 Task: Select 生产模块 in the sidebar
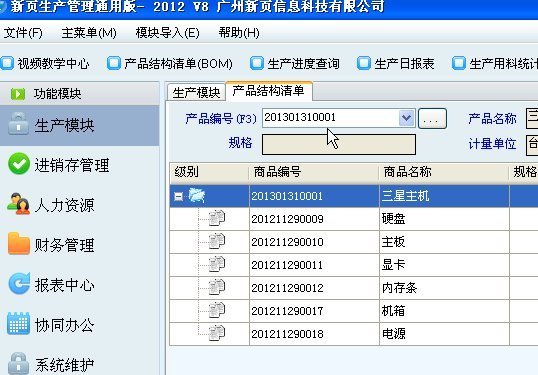(x=80, y=126)
